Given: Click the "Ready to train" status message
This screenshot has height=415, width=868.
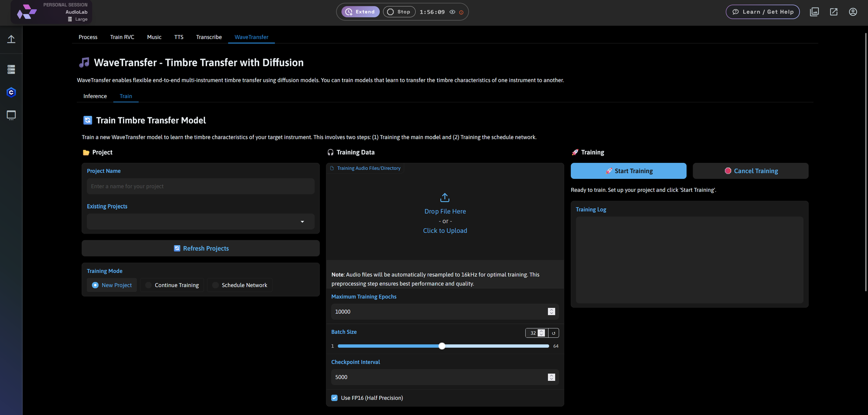Looking at the screenshot, I should (x=643, y=190).
